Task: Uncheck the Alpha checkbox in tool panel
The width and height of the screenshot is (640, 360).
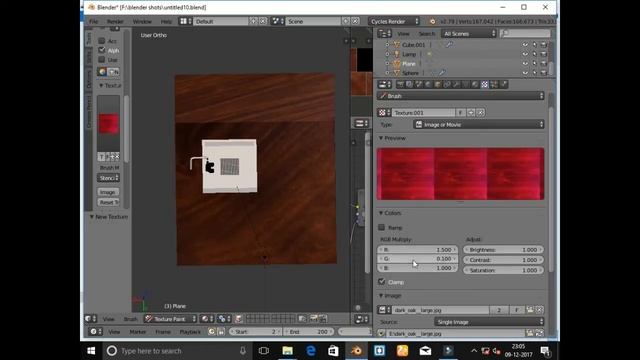Action: click(102, 50)
